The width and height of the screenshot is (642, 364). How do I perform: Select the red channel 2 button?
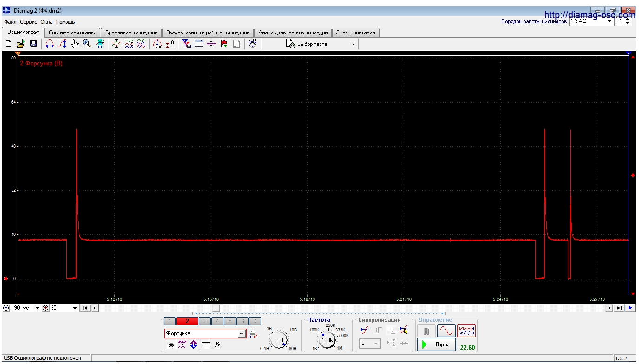[x=187, y=321]
